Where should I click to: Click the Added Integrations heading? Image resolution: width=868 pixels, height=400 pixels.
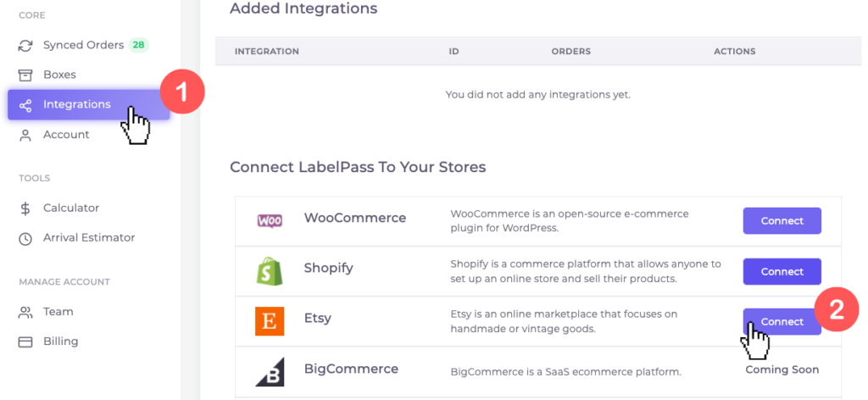click(303, 8)
